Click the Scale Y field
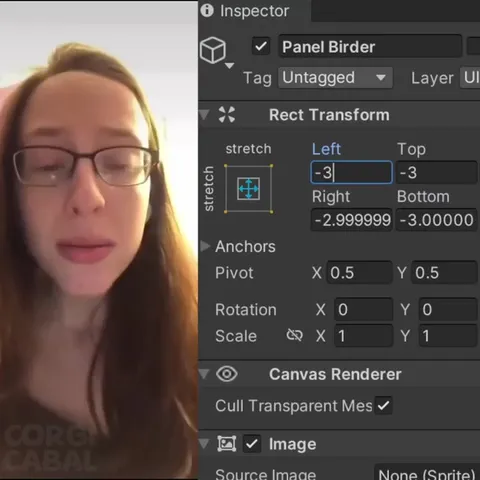This screenshot has height=480, width=480. 448,336
